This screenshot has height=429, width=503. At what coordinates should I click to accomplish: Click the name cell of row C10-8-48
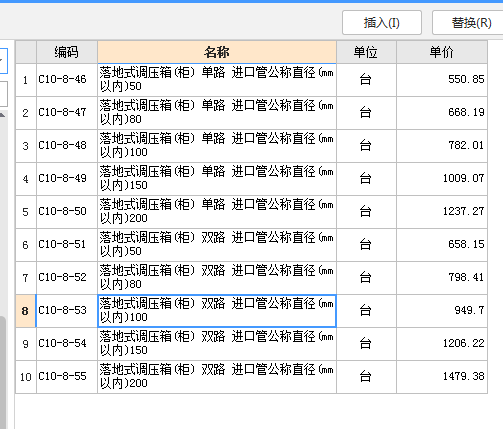pyautogui.click(x=217, y=146)
